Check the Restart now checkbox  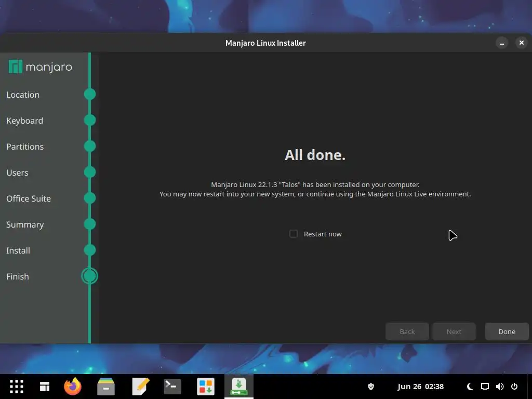(x=294, y=234)
